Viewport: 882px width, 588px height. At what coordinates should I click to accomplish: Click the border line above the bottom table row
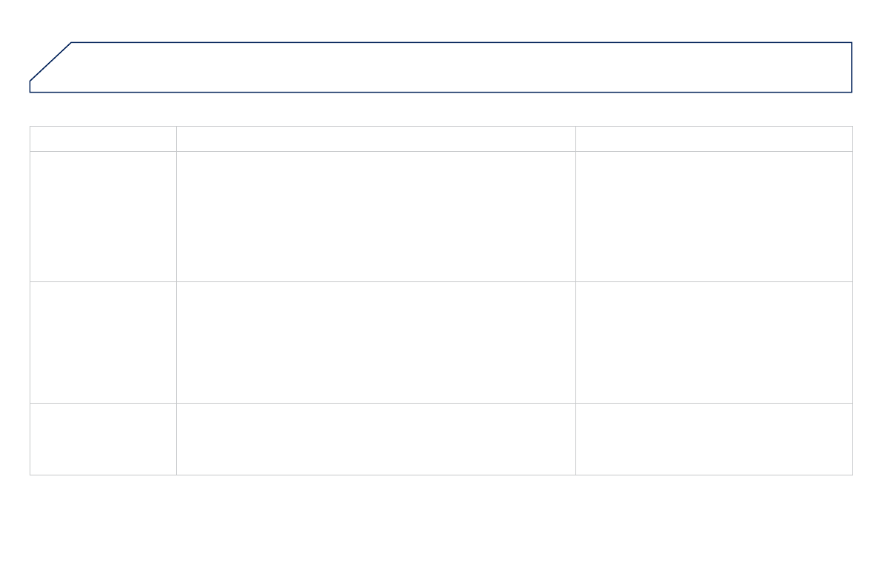(x=444, y=403)
